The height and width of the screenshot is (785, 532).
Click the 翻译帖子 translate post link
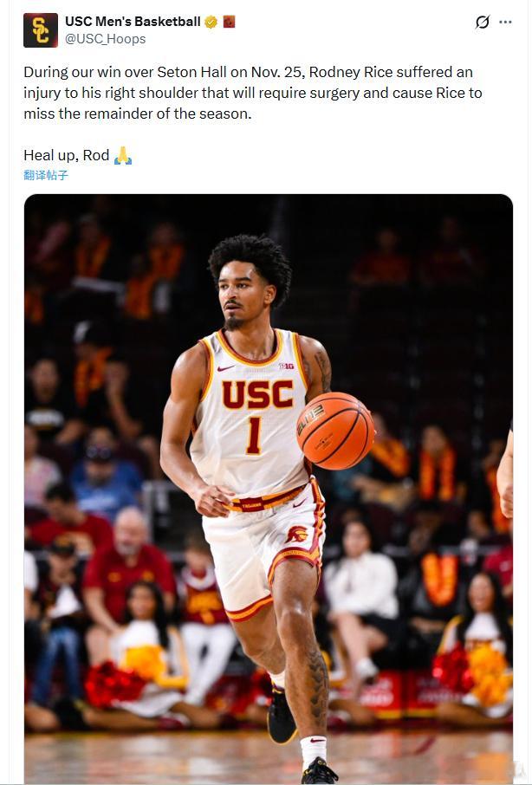click(x=46, y=175)
